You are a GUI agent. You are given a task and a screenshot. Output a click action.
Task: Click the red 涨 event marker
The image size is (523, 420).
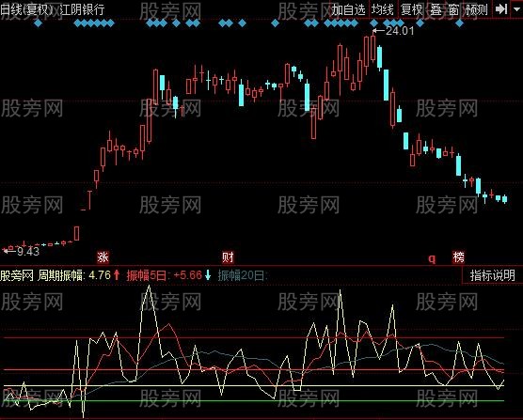click(103, 257)
